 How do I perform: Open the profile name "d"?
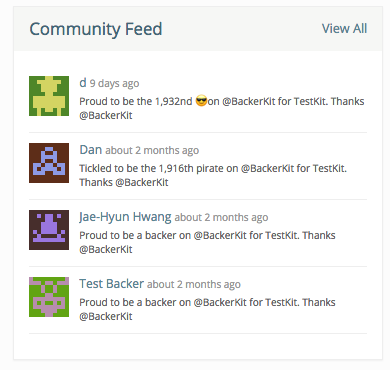(83, 83)
